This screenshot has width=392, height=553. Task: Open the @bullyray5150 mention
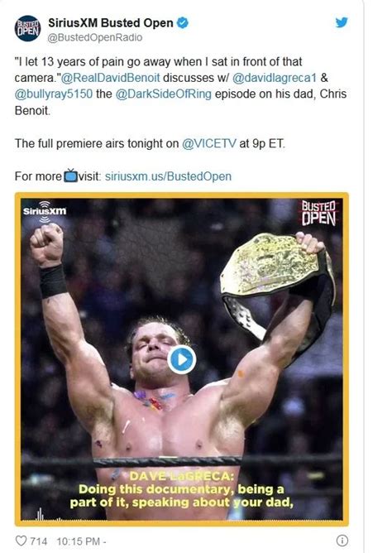pos(54,94)
